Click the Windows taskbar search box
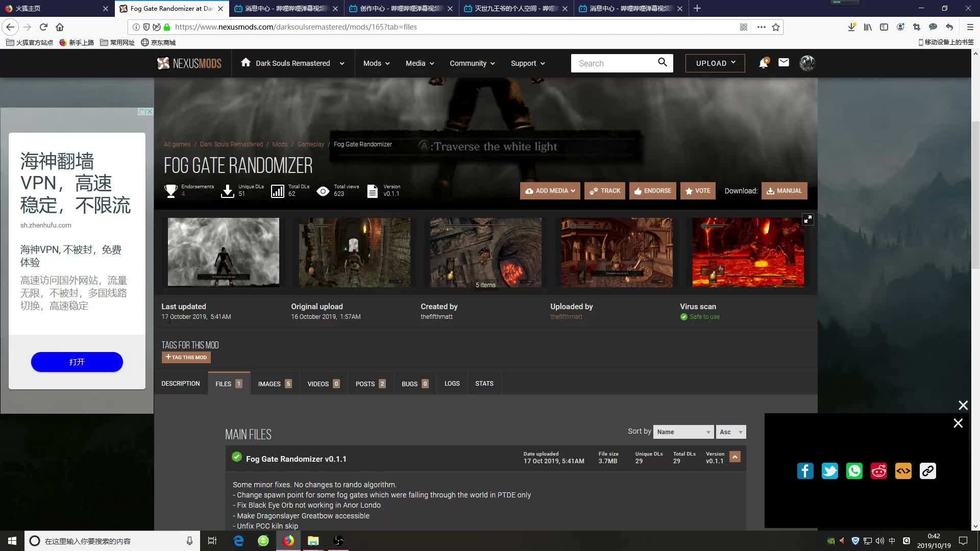Image resolution: width=980 pixels, height=551 pixels. [112, 541]
